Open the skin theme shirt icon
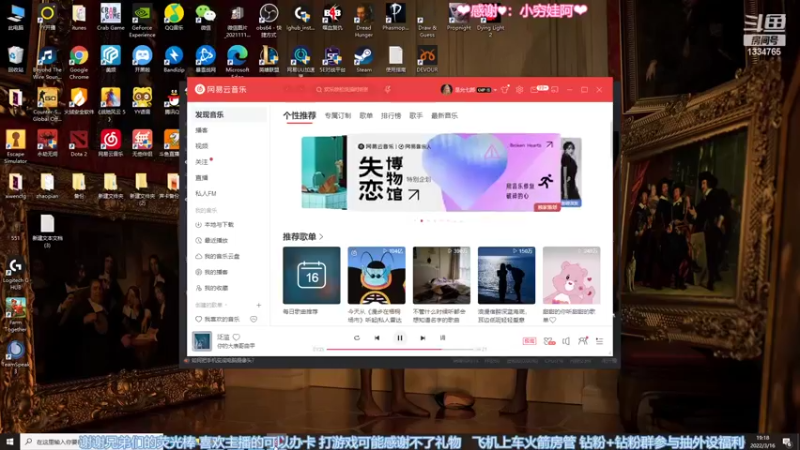Viewport: 800px width, 450px height. (505, 89)
